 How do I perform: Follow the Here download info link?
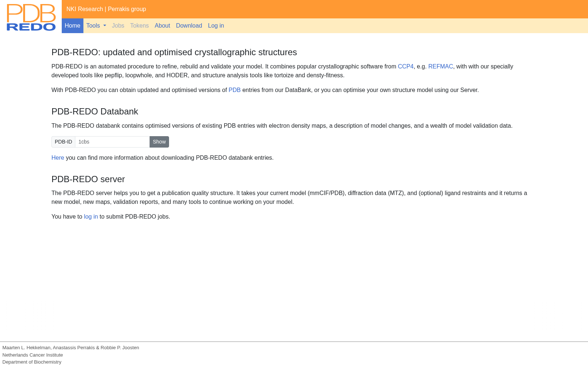58,158
